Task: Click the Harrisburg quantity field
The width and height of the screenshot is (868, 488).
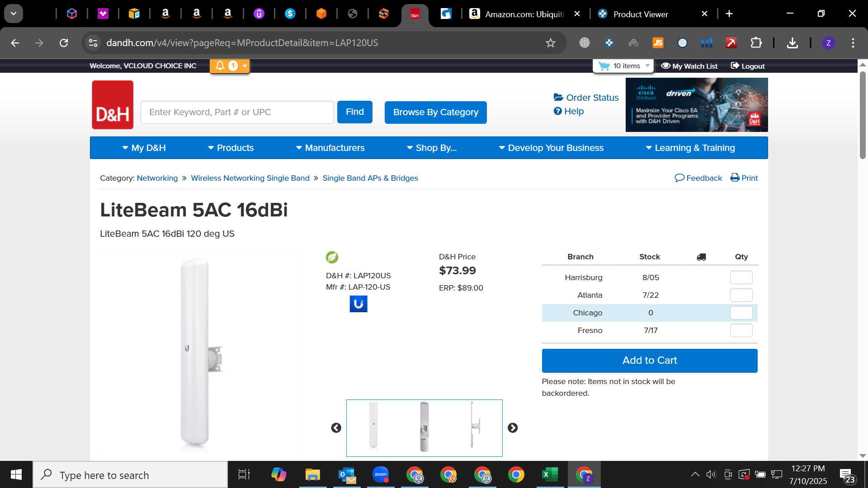Action: tap(741, 277)
